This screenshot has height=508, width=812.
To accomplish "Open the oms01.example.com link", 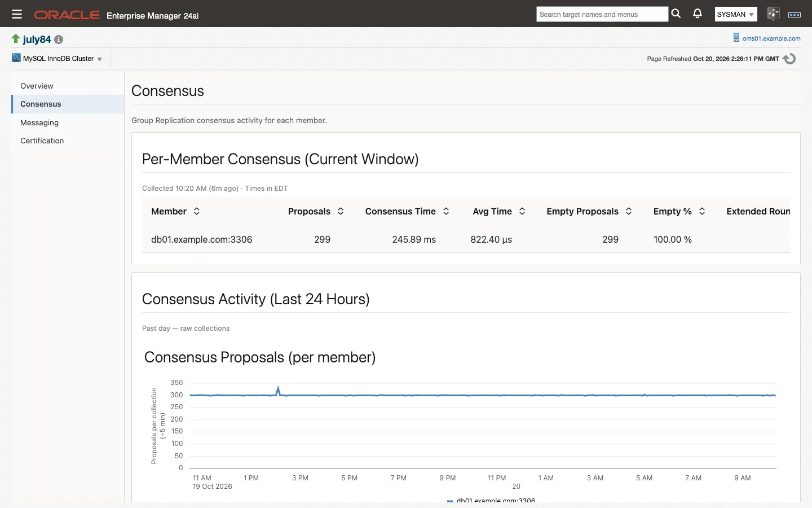I will [x=771, y=38].
